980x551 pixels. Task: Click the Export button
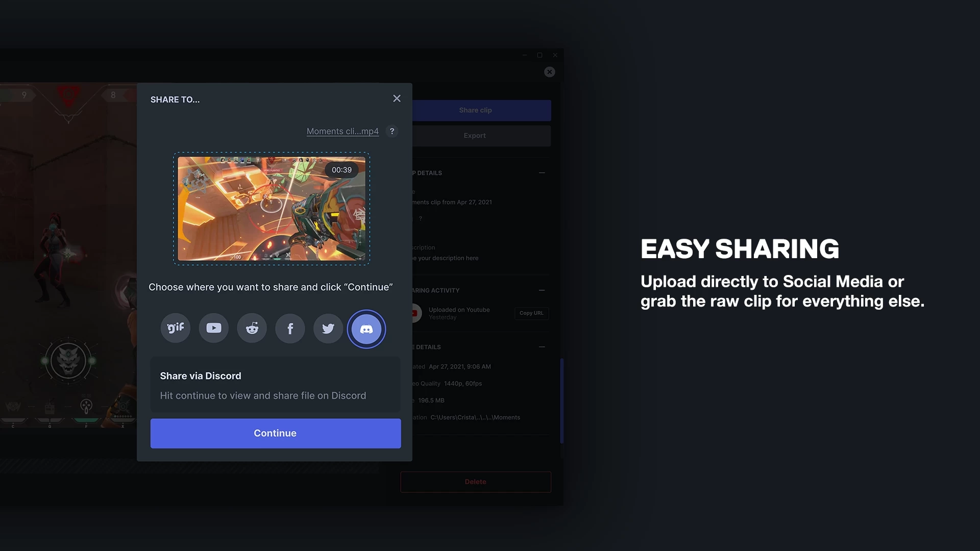coord(475,136)
